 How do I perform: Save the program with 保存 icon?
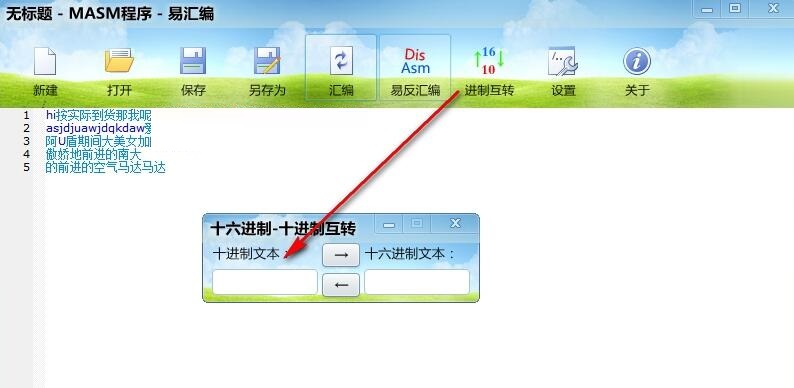coord(193,61)
